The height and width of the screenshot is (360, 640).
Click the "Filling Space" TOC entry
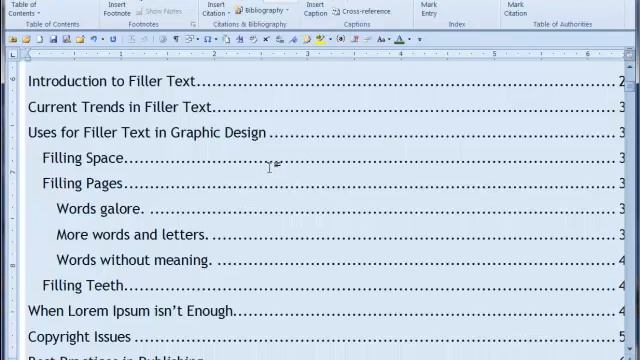click(333, 158)
